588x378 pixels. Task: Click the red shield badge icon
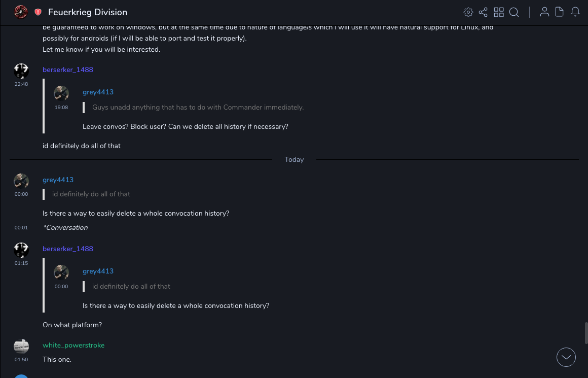pyautogui.click(x=38, y=12)
